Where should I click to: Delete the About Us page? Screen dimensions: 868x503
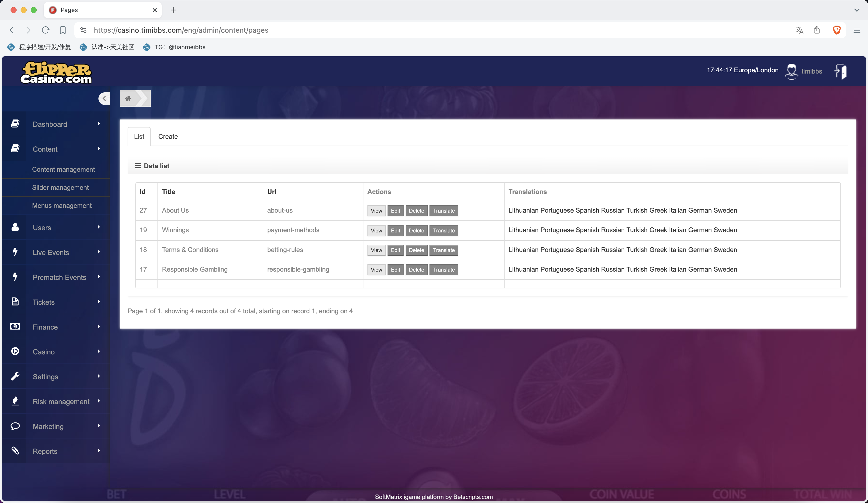(x=416, y=211)
